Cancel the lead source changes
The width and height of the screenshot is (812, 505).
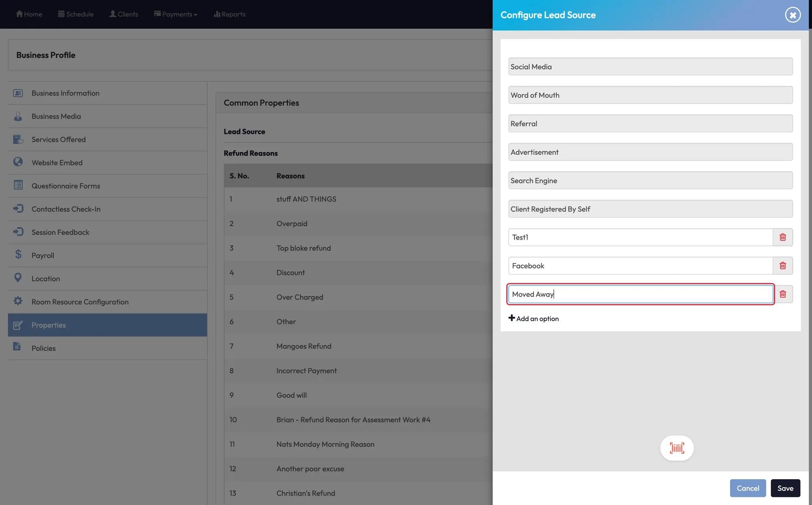pos(748,488)
